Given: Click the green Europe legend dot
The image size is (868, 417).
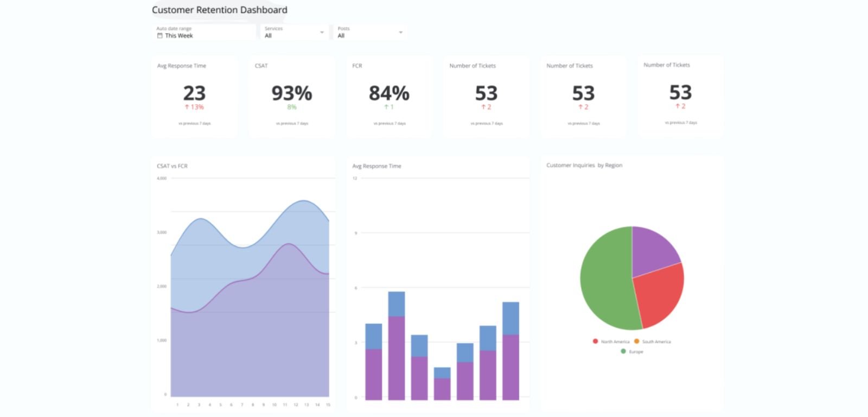Looking at the screenshot, I should coord(623,351).
